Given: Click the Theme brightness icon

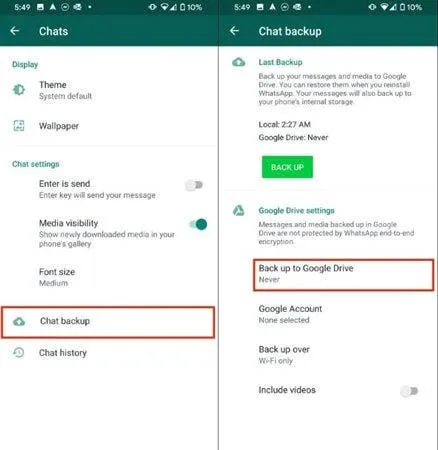Looking at the screenshot, I should 19,90.
